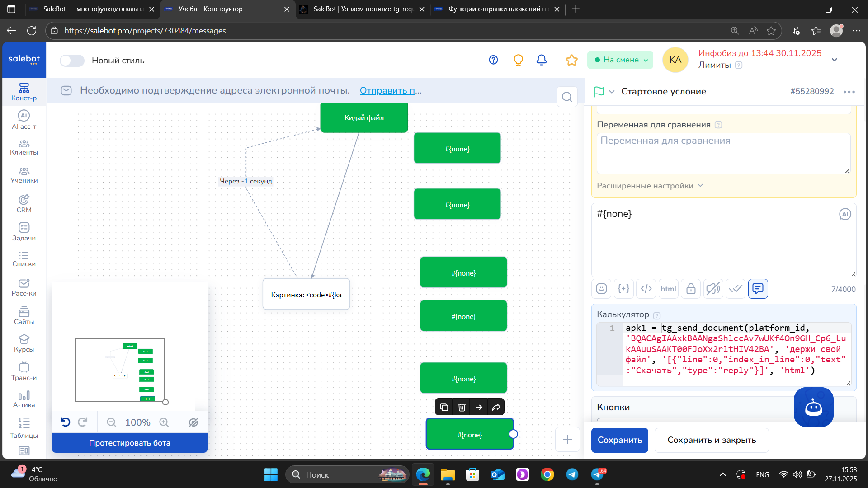
Task: Open the На смене status dropdown
Action: pos(620,60)
